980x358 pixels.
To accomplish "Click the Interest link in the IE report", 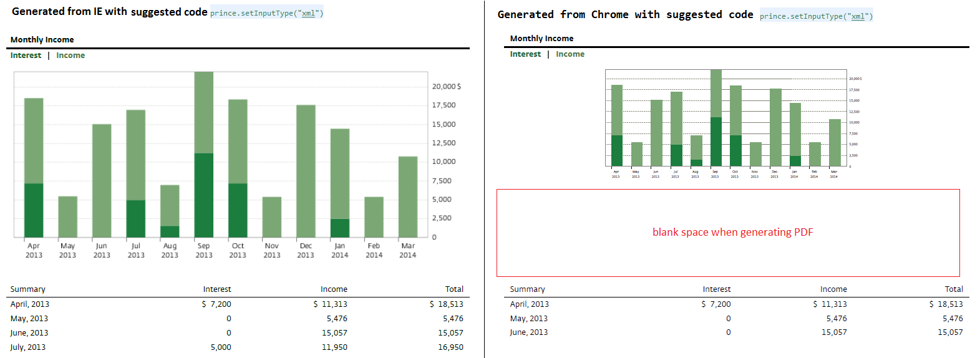I will pyautogui.click(x=26, y=56).
